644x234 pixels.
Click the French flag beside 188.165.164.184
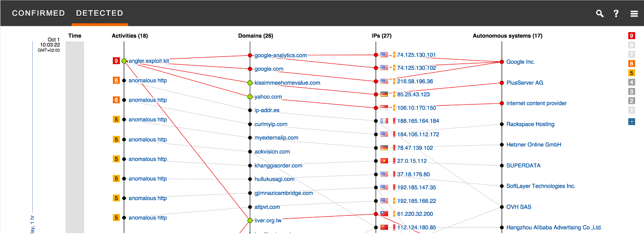(384, 121)
